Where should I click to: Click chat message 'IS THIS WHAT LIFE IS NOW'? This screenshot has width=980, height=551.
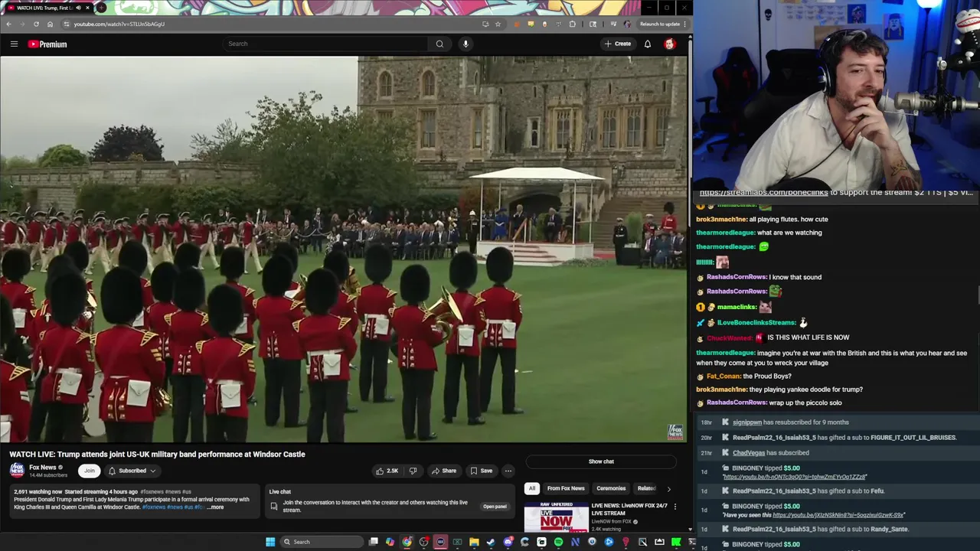tap(808, 337)
